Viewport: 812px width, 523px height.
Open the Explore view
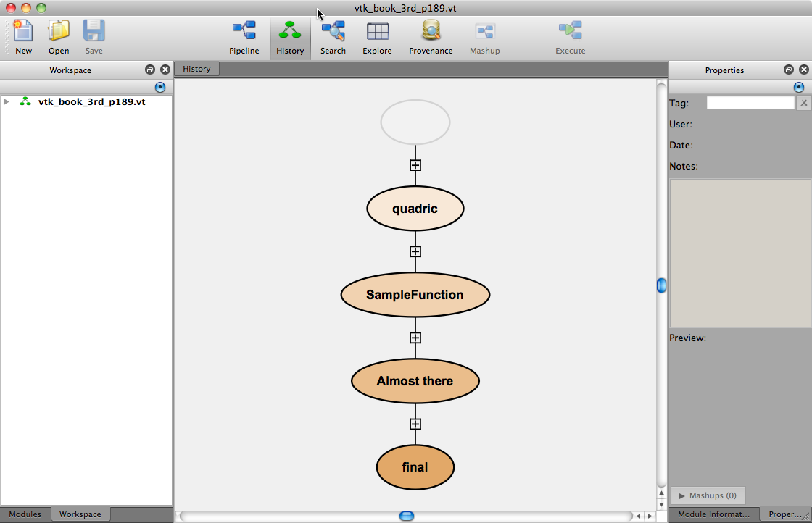pos(377,36)
